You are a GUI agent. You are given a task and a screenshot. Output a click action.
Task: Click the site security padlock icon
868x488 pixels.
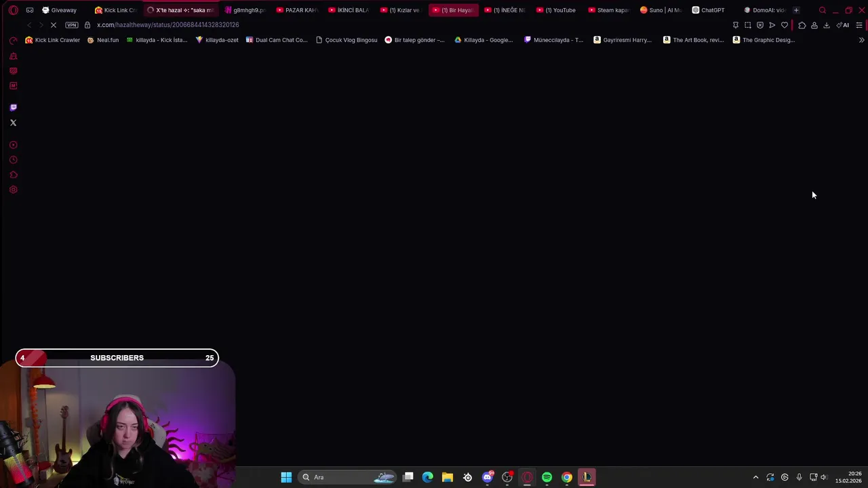87,25
